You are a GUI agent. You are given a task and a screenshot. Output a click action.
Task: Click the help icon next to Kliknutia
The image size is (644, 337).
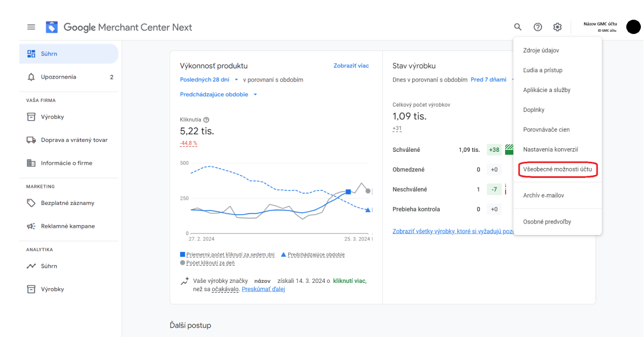(x=207, y=120)
